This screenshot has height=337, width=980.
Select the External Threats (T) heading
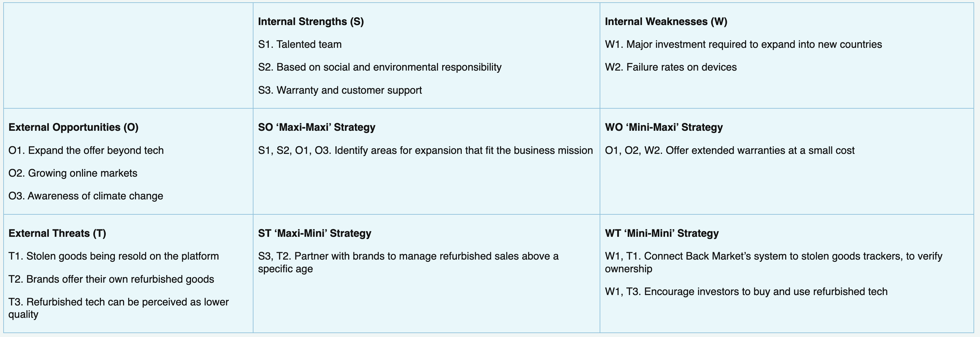[x=57, y=233]
